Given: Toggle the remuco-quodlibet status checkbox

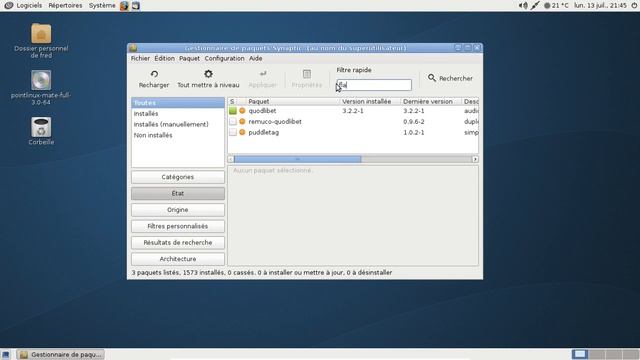Looking at the screenshot, I should click(233, 122).
